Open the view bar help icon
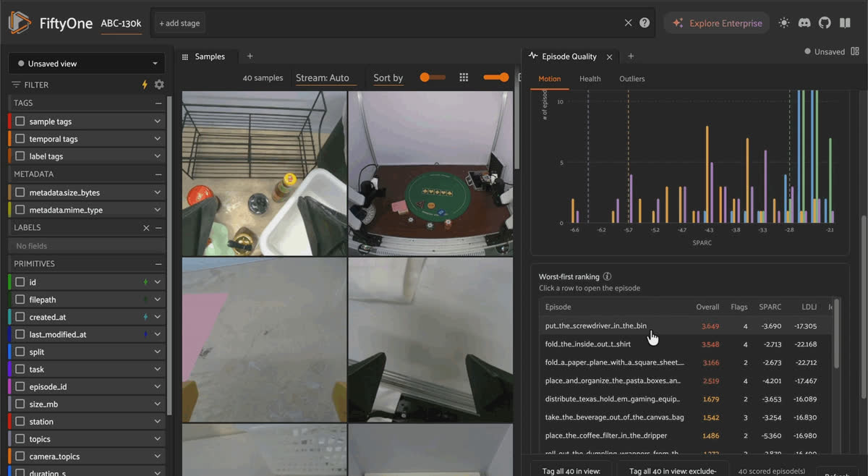 pyautogui.click(x=644, y=23)
